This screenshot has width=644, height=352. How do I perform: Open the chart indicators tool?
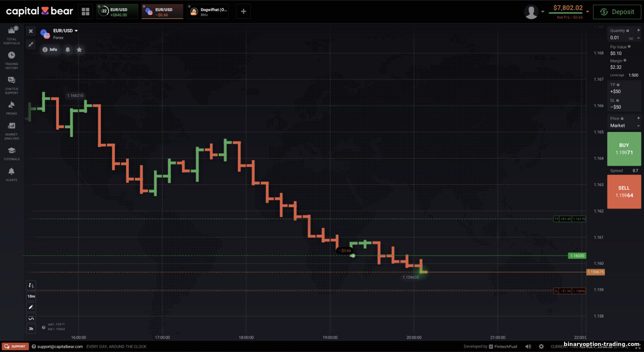[x=31, y=318]
